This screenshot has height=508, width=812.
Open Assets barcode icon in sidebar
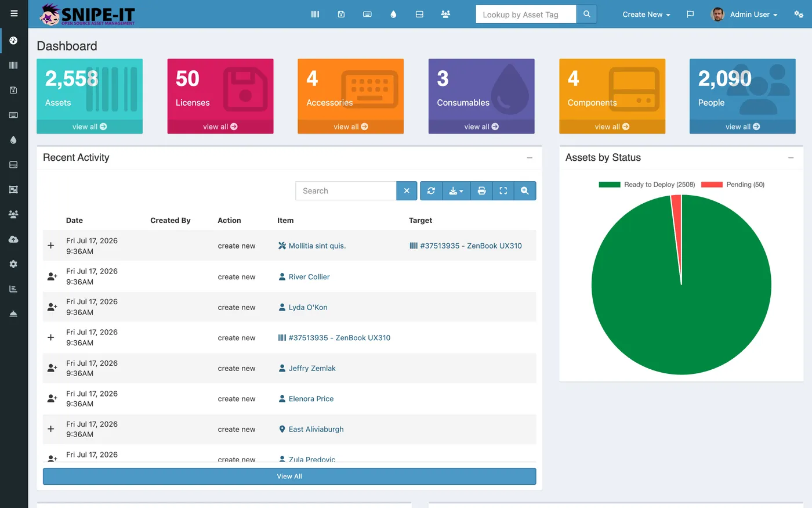pos(13,66)
